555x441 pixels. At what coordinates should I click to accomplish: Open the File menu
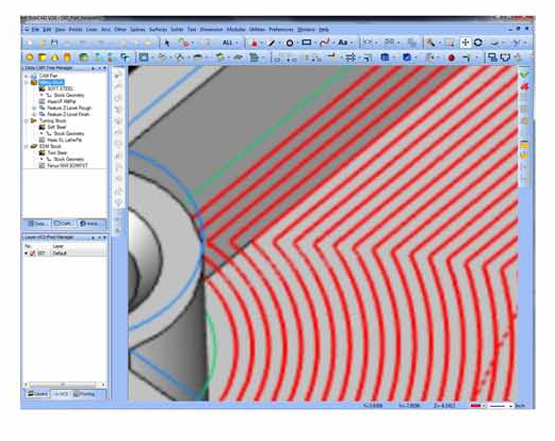pyautogui.click(x=35, y=30)
